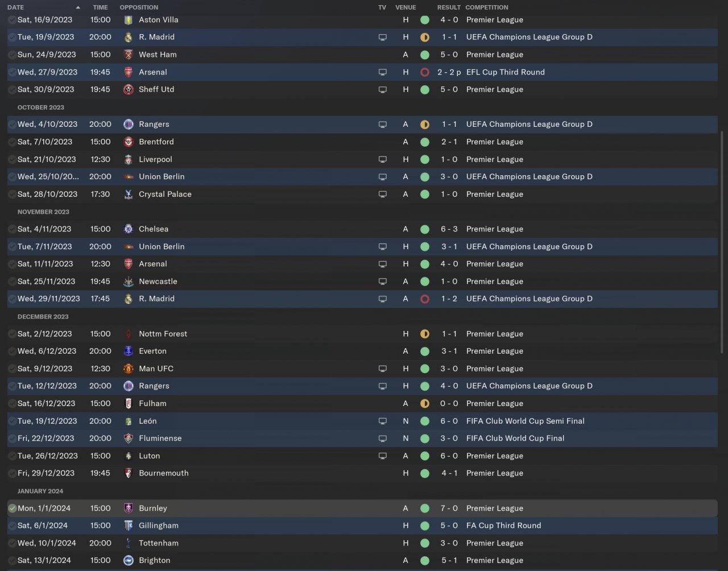Click the Venue column header
Viewport: 728px width, 571px height.
pyautogui.click(x=406, y=7)
